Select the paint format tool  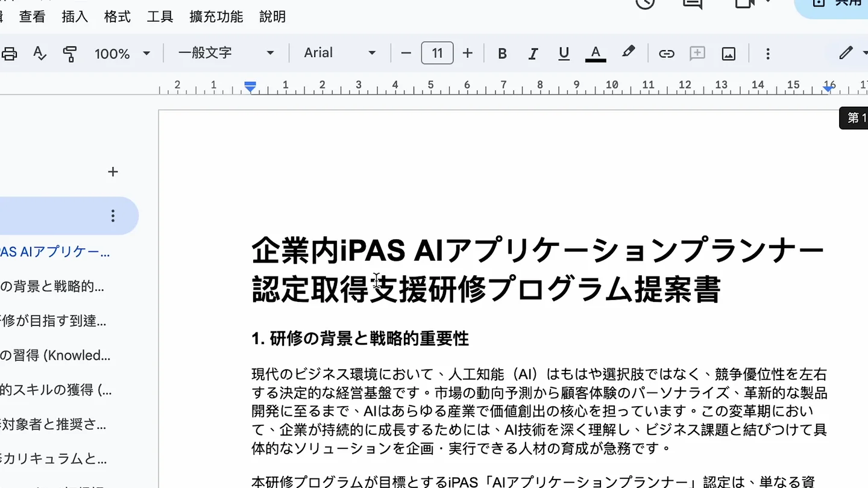[70, 54]
